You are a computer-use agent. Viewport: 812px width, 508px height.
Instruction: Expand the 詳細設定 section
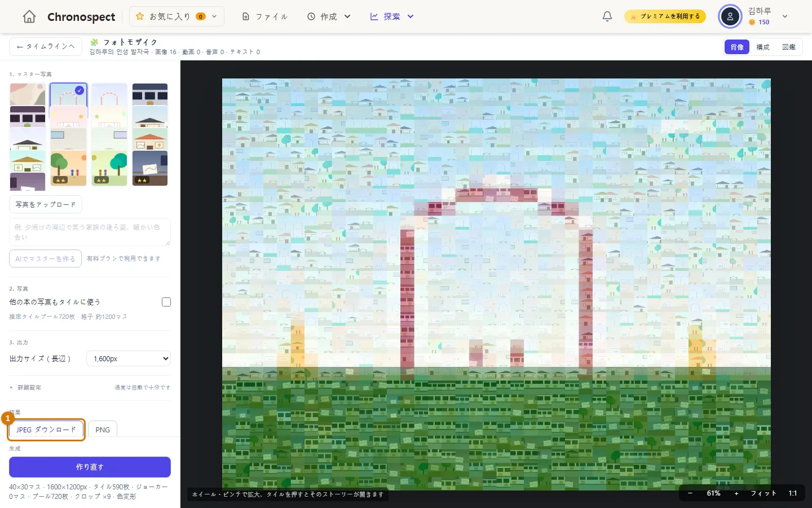[90, 388]
